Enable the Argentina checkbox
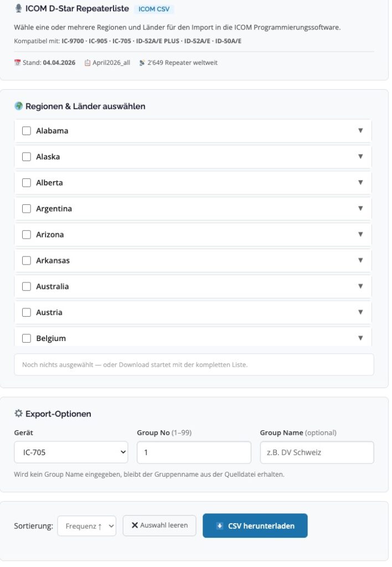Screen dimensions: 392x567 coord(27,209)
